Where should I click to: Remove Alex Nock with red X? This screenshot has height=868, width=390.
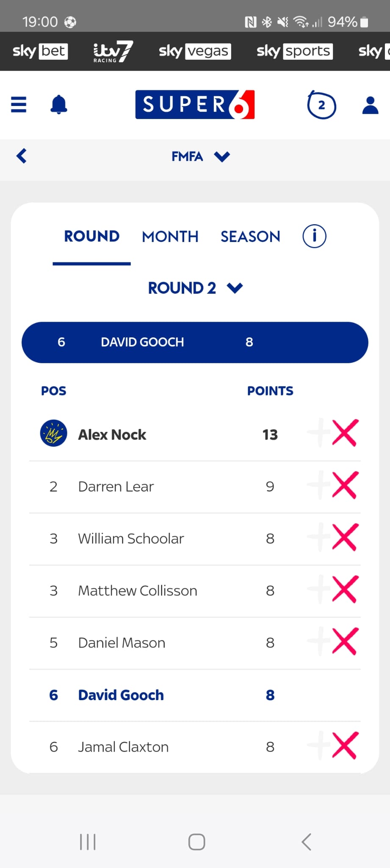pos(345,433)
